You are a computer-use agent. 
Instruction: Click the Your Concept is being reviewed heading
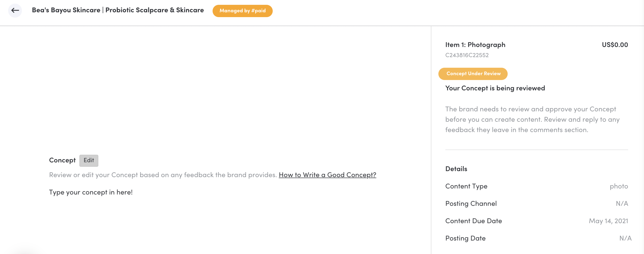[495, 88]
